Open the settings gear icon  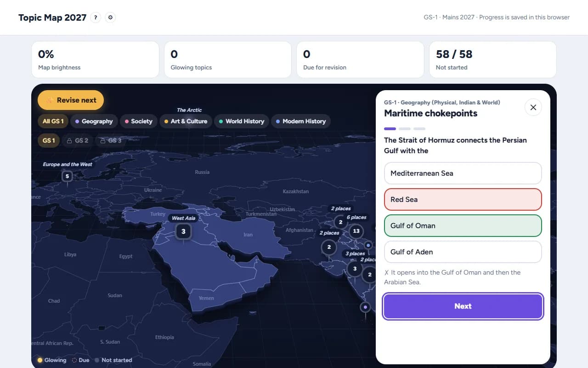click(x=110, y=17)
